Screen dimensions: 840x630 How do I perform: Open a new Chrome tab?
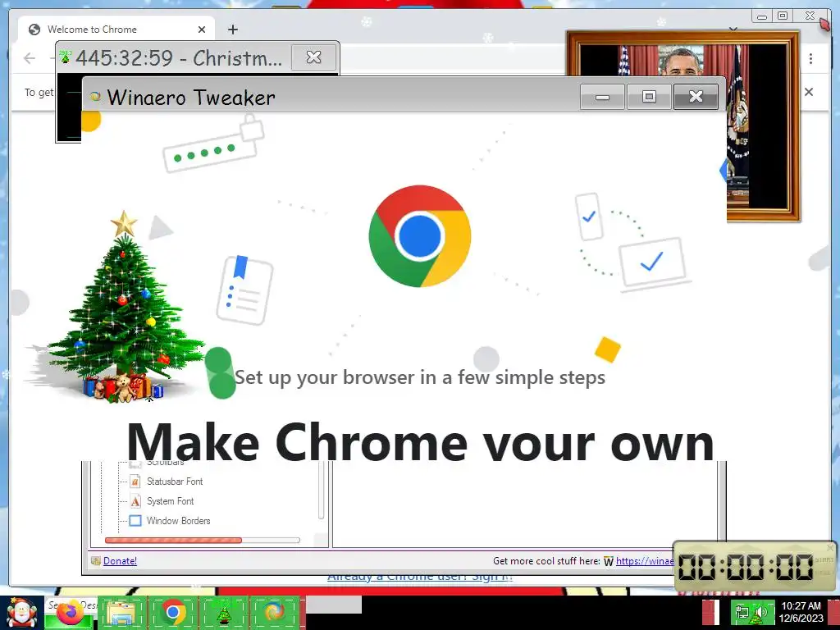(232, 30)
